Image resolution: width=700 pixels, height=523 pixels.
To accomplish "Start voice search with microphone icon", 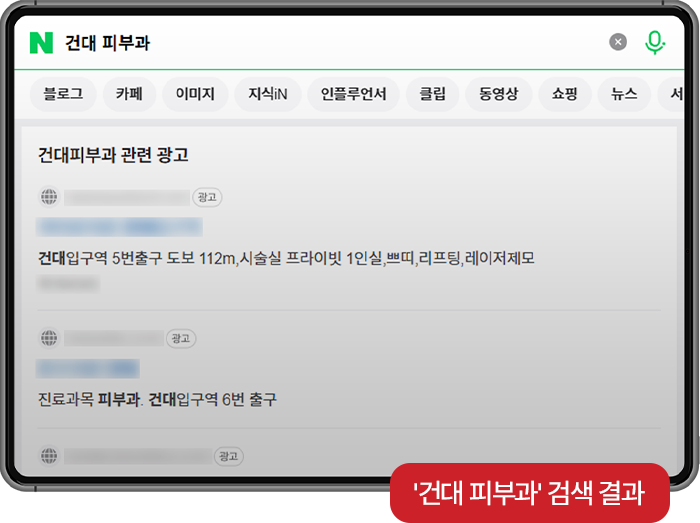I will 654,43.
